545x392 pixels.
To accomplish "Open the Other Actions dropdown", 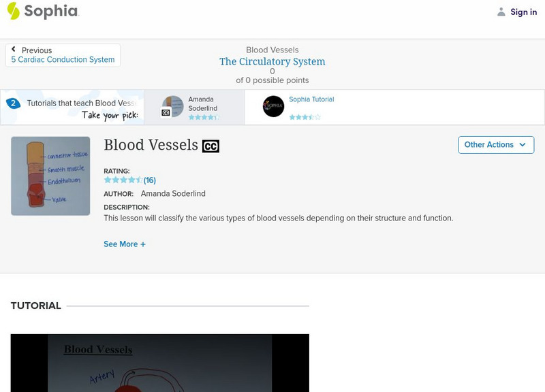I will click(x=496, y=145).
